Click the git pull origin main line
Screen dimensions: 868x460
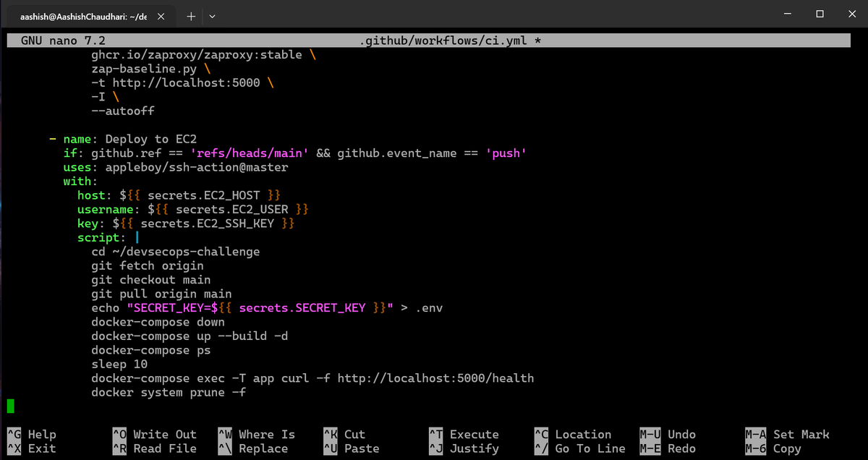[161, 294]
